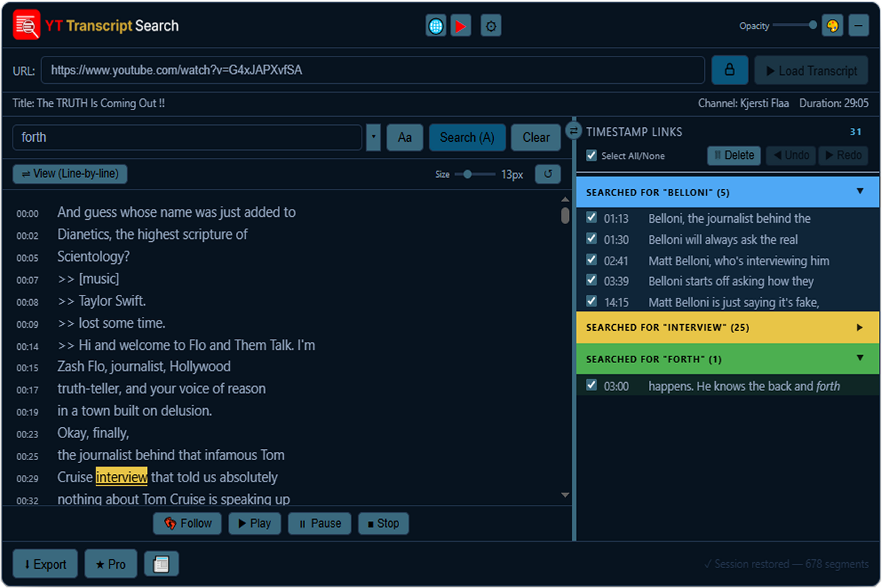Image resolution: width=882 pixels, height=588 pixels.
Task: Click the search box containing "forth"
Action: click(x=187, y=137)
